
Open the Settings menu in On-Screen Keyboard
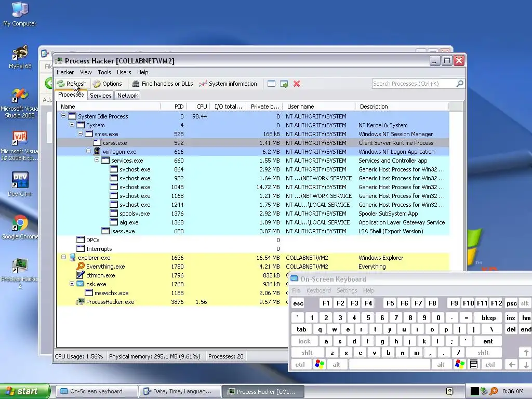[x=347, y=290]
